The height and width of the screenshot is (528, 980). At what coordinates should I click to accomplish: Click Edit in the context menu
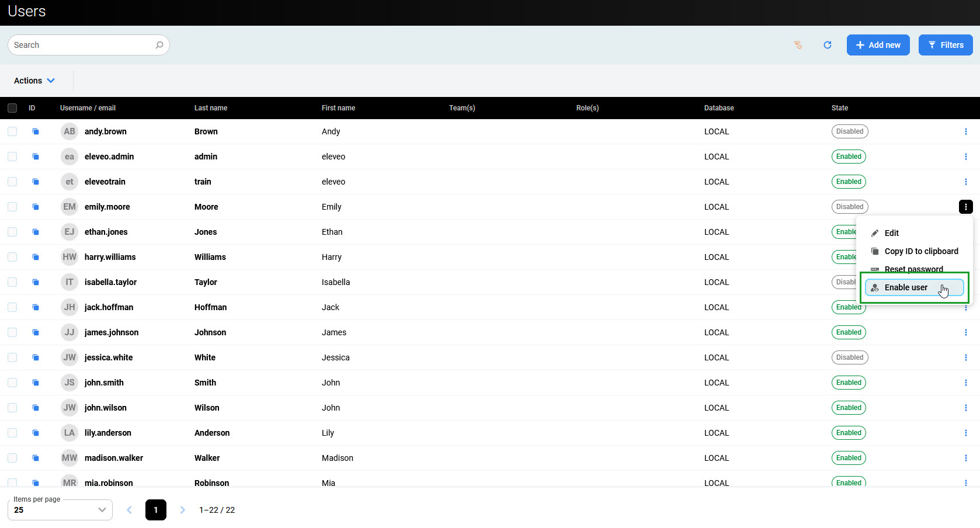[x=891, y=233]
